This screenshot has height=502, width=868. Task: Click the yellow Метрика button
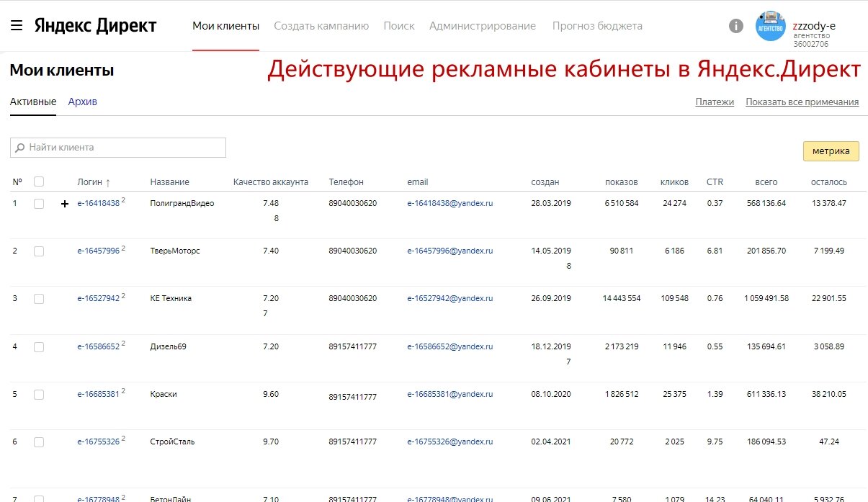pos(831,151)
